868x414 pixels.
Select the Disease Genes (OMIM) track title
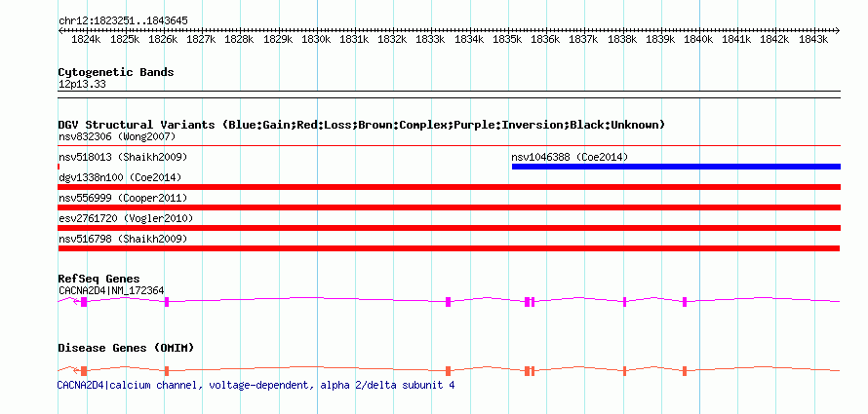[126, 348]
